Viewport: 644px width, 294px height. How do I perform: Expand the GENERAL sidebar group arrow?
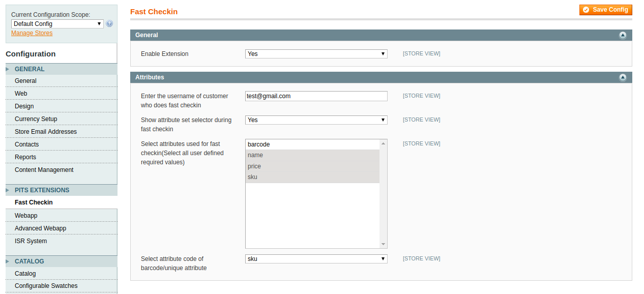pos(8,69)
